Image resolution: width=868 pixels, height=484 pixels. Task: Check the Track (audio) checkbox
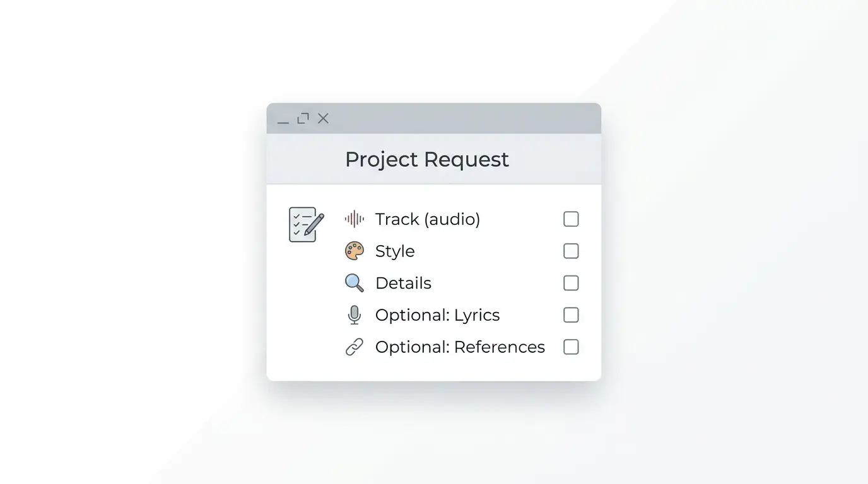tap(571, 219)
